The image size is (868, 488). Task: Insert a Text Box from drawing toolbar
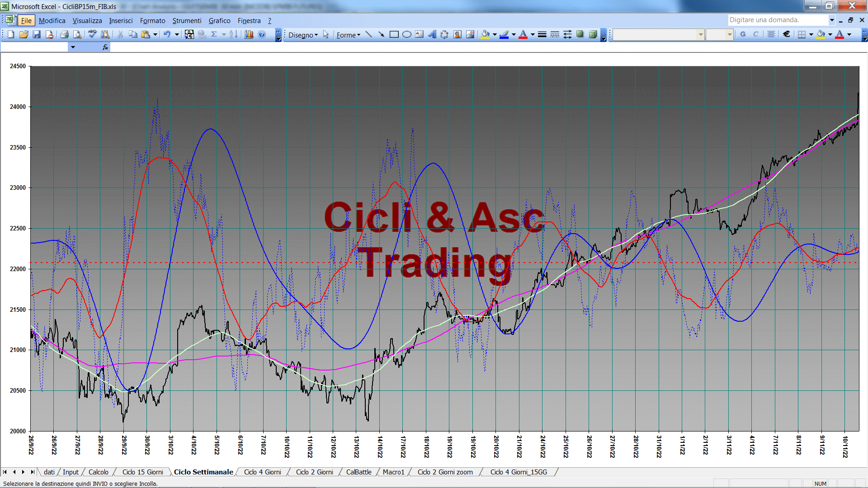tap(419, 34)
